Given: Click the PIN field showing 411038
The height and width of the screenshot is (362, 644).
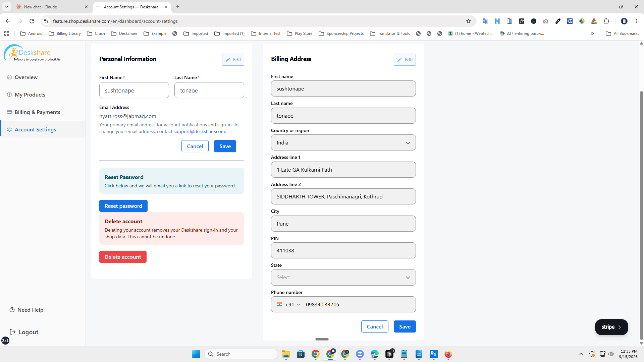Looking at the screenshot, I should pyautogui.click(x=343, y=250).
